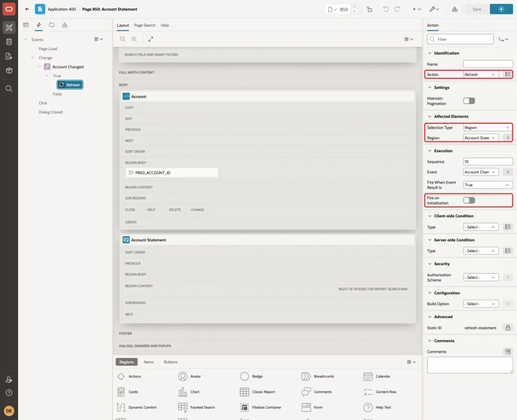
Task: Open Server-side Condition Type quick pick icon
Action: (508, 251)
